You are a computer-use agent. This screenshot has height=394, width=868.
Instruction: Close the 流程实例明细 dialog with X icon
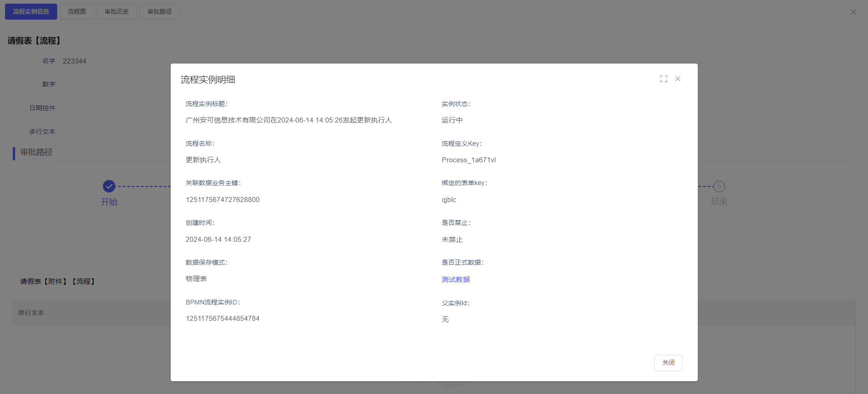click(x=678, y=79)
